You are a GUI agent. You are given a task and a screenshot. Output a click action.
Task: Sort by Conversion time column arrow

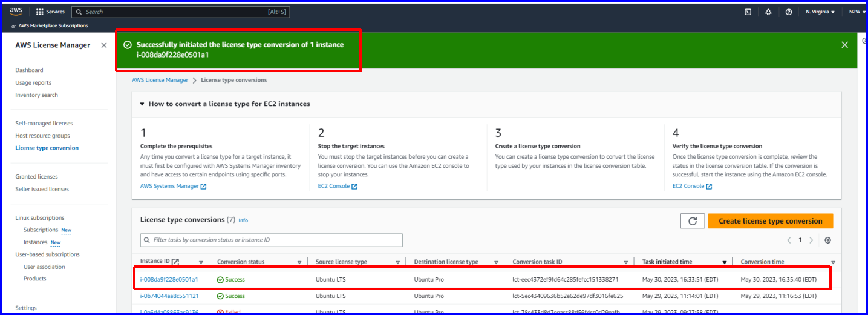pos(833,262)
